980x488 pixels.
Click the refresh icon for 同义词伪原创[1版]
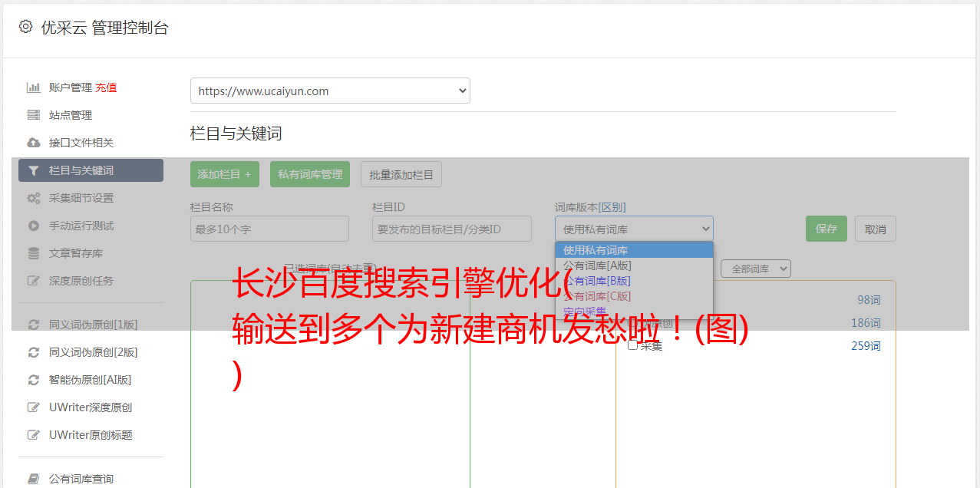33,325
